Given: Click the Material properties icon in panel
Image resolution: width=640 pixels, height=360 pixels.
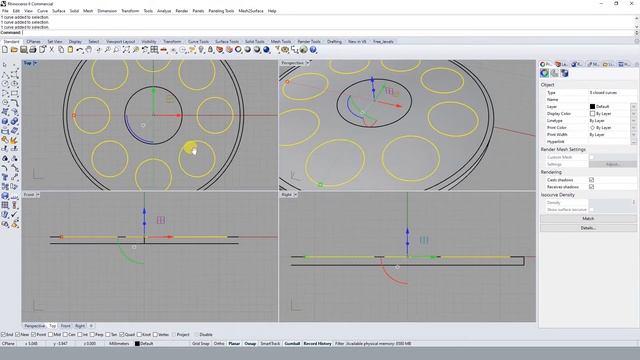Looking at the screenshot, I should point(554,73).
